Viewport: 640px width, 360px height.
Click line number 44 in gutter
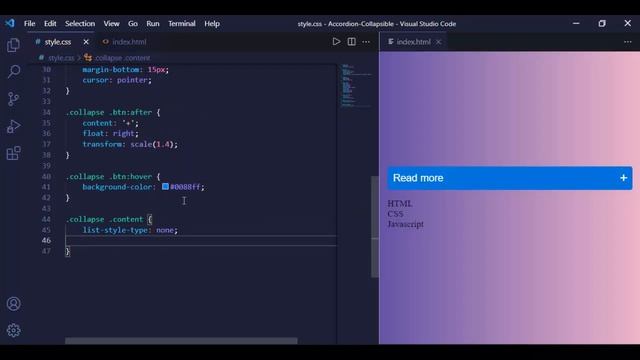(46, 219)
